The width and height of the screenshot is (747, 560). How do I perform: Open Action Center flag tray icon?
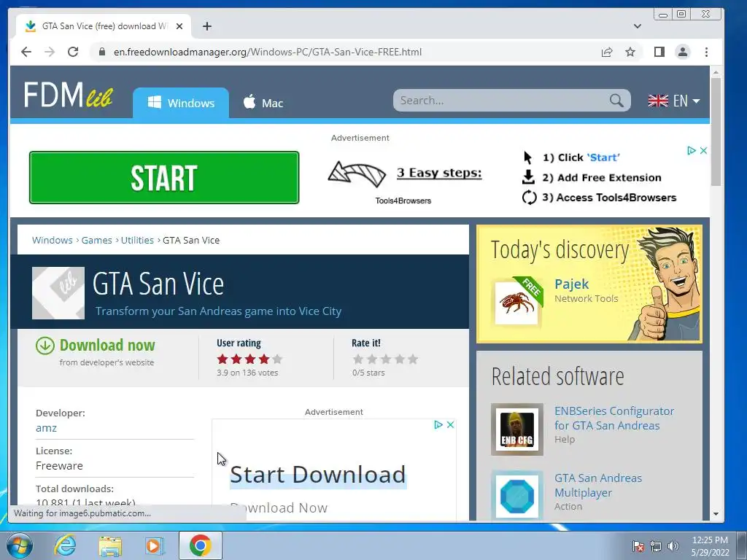(x=638, y=545)
